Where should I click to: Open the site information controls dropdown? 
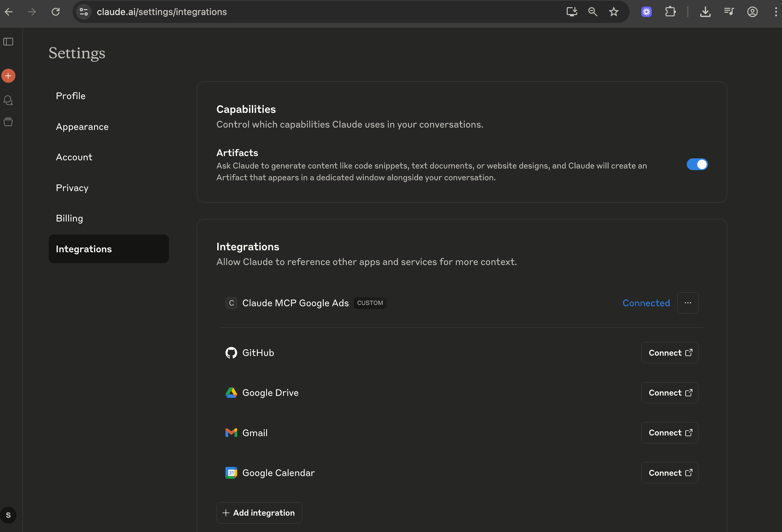pyautogui.click(x=83, y=12)
